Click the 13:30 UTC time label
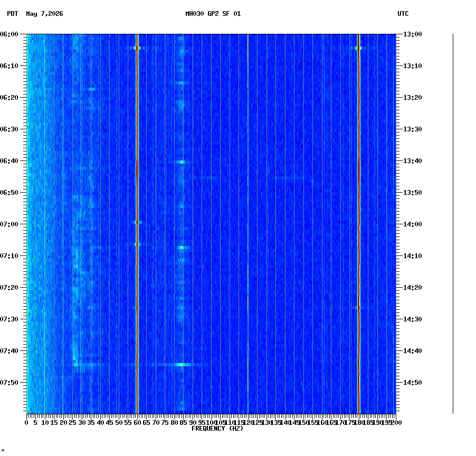This screenshot has width=476, height=456. click(413, 129)
